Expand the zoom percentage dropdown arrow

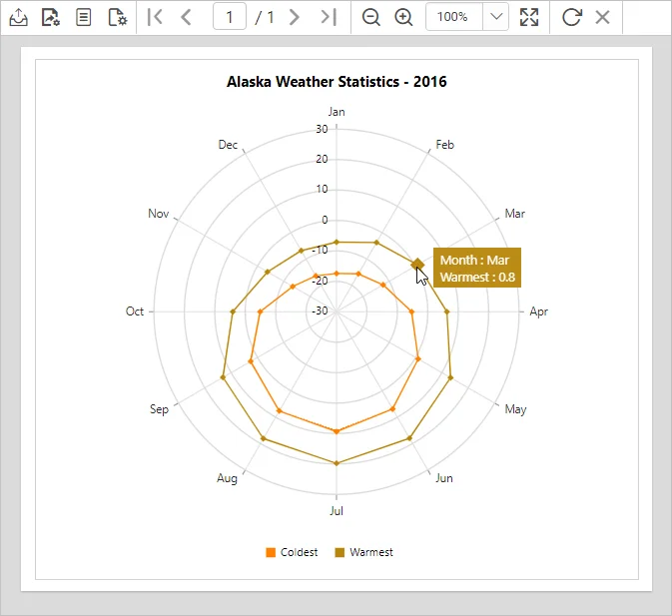click(x=496, y=17)
